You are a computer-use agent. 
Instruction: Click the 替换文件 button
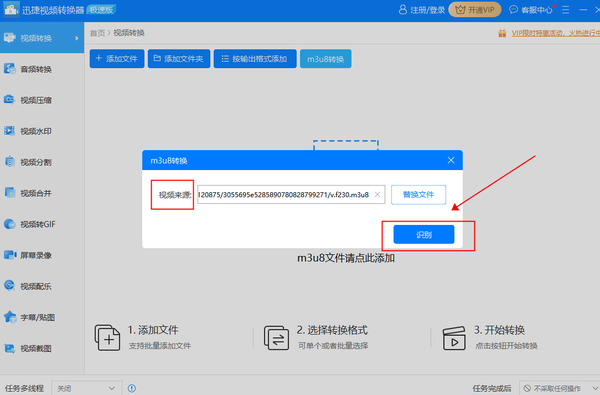point(418,195)
